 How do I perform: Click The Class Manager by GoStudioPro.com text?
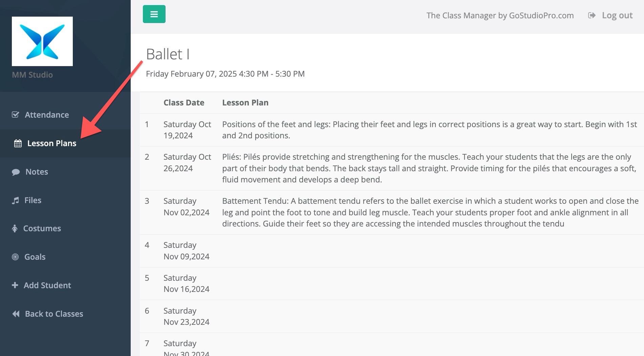(500, 15)
